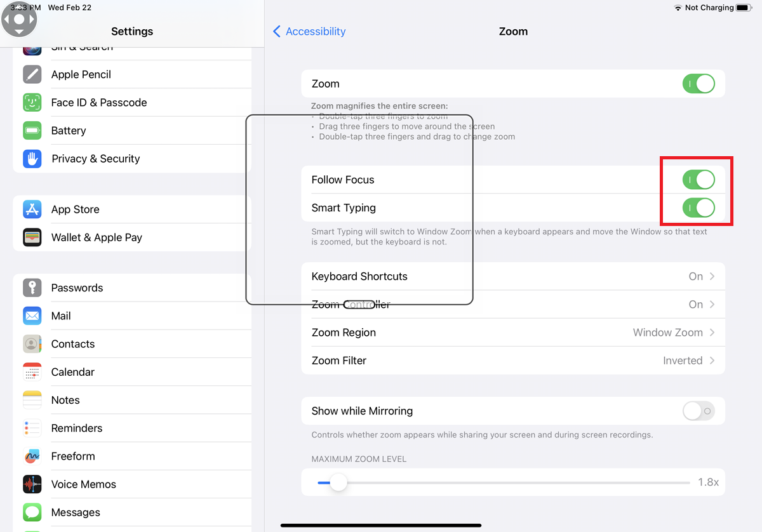The width and height of the screenshot is (762, 532).
Task: Tap the Privacy & Security hand icon
Action: click(x=32, y=159)
